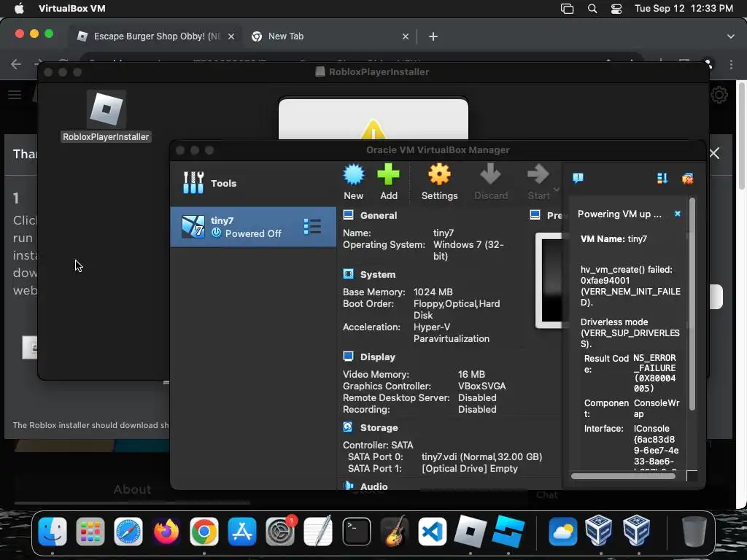
Task: Open Spotlight search in menu bar
Action: click(592, 9)
